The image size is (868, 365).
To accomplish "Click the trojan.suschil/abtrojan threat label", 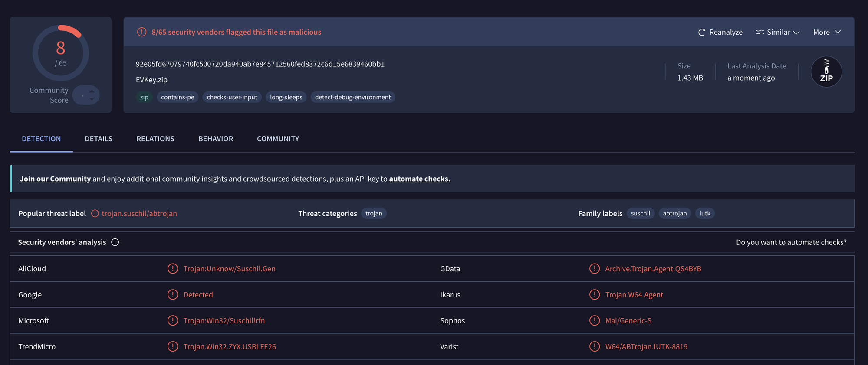I will pyautogui.click(x=139, y=213).
